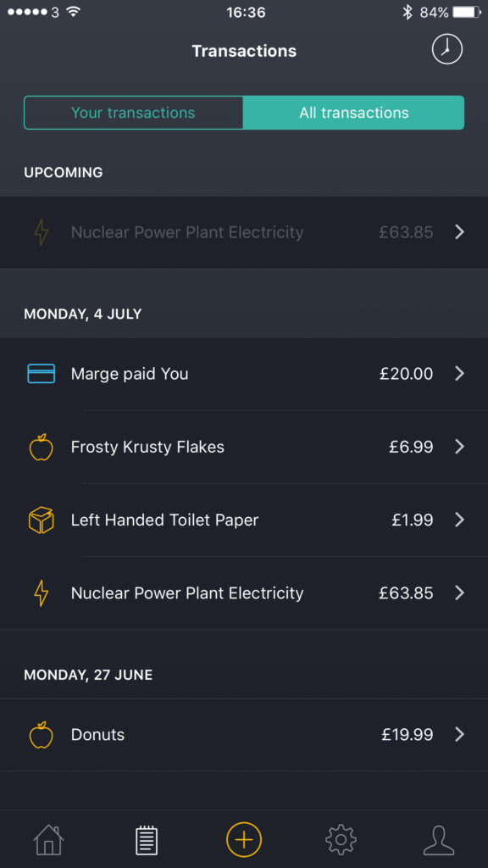The image size is (488, 868).
Task: Open the transactions list icon in bottom bar
Action: [147, 840]
